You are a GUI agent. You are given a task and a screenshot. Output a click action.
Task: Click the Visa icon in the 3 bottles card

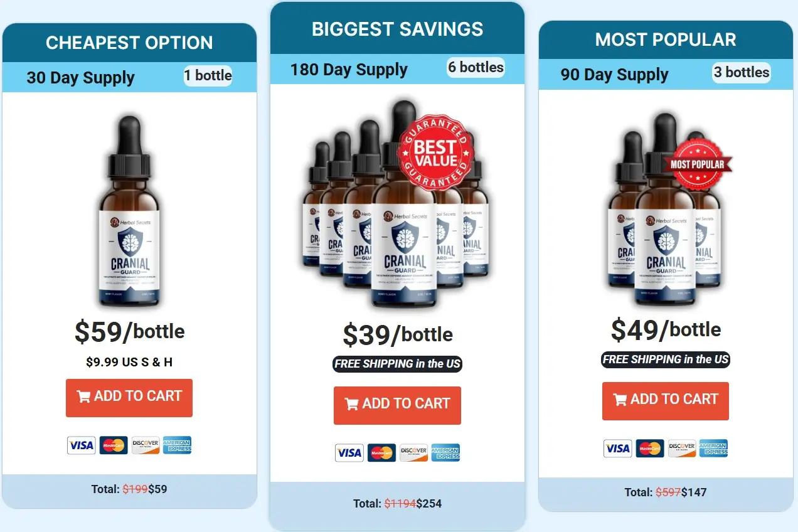(618, 448)
